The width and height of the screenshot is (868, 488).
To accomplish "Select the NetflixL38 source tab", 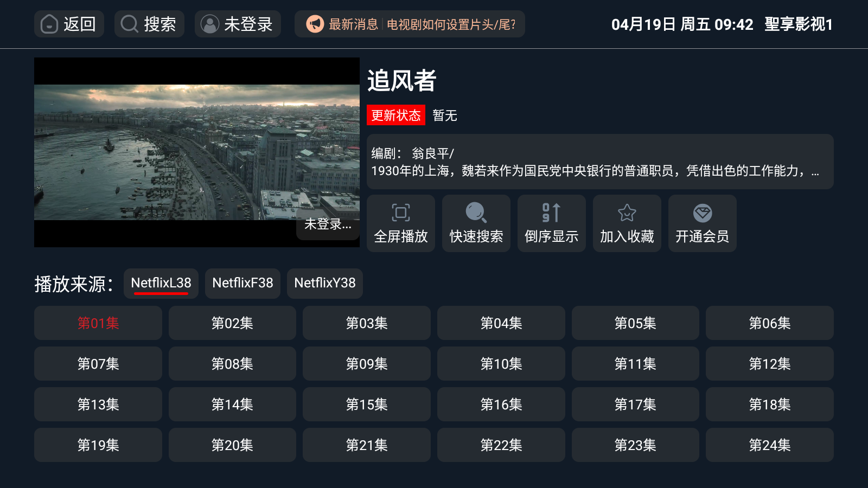I will tap(161, 283).
